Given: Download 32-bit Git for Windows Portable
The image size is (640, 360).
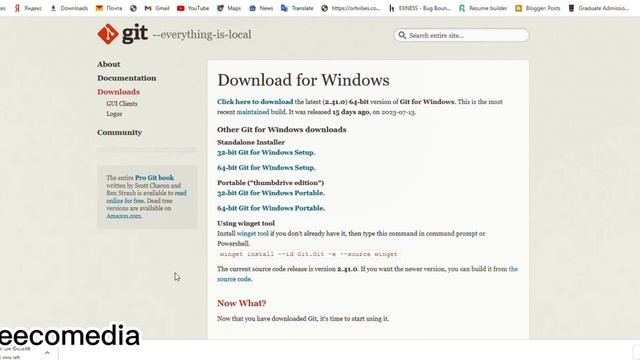Looking at the screenshot, I should coord(271,193).
